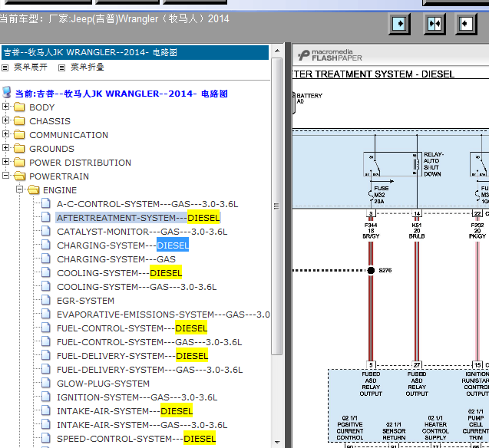Click document icon of GLOW-PLUG-SYSTEM entry

click(x=46, y=384)
